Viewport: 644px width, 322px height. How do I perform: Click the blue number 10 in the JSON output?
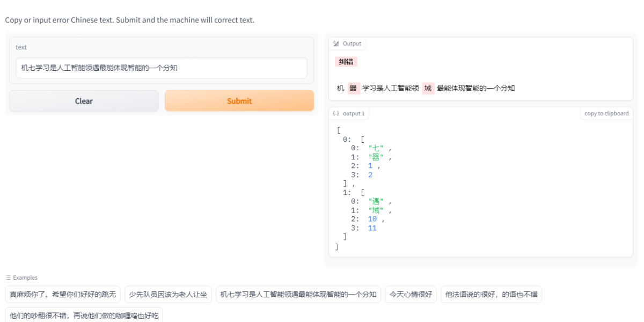(x=372, y=218)
